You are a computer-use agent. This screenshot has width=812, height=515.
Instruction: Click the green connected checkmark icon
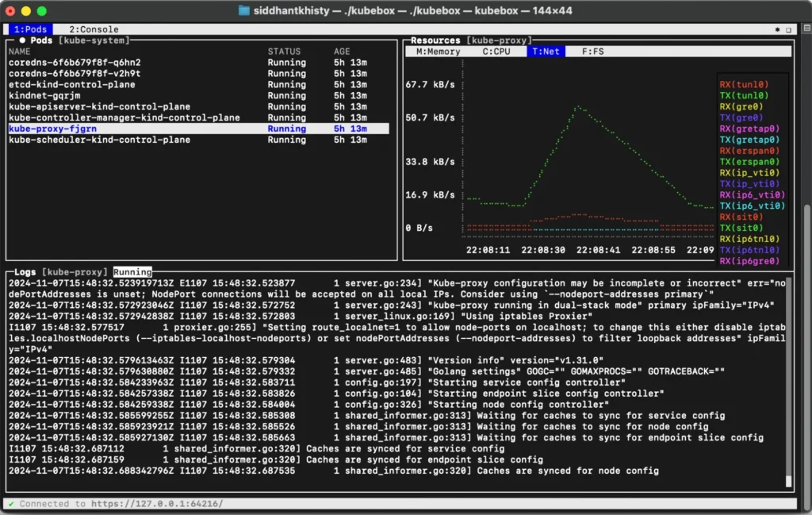[x=11, y=504]
